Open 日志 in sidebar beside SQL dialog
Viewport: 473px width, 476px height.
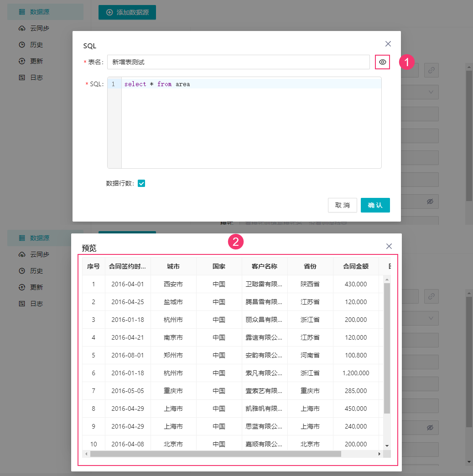coord(36,78)
